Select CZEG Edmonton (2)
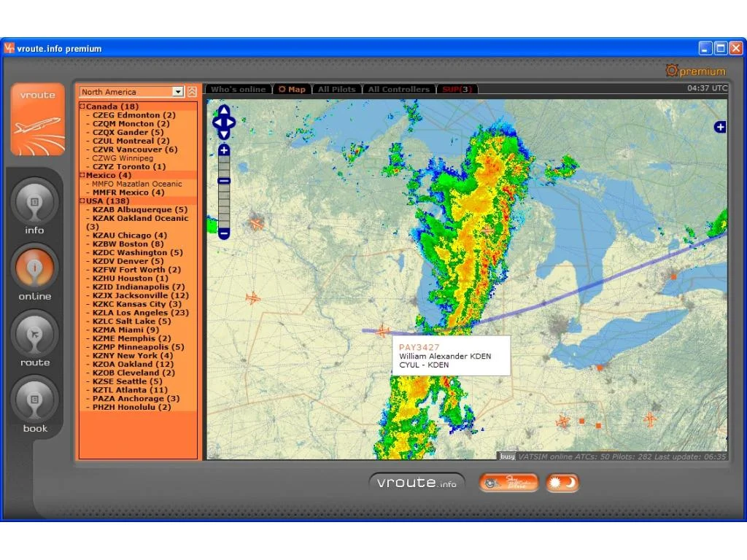The image size is (747, 560). (x=134, y=115)
